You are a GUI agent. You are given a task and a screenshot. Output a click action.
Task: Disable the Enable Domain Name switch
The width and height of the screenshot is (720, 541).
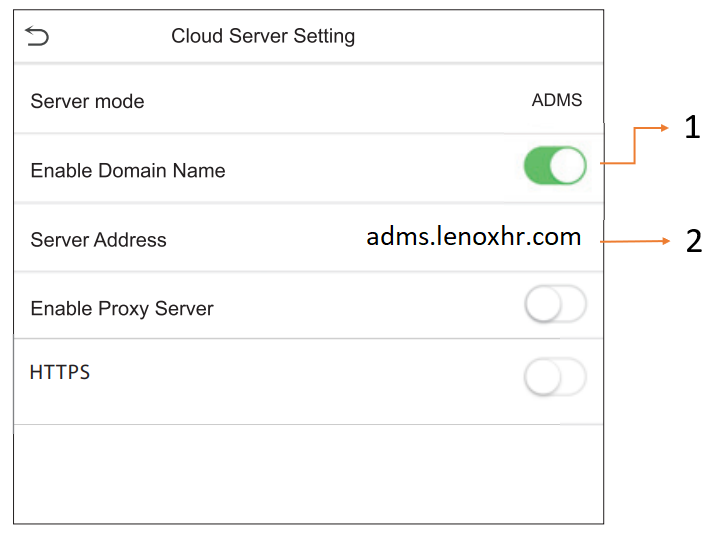555,166
